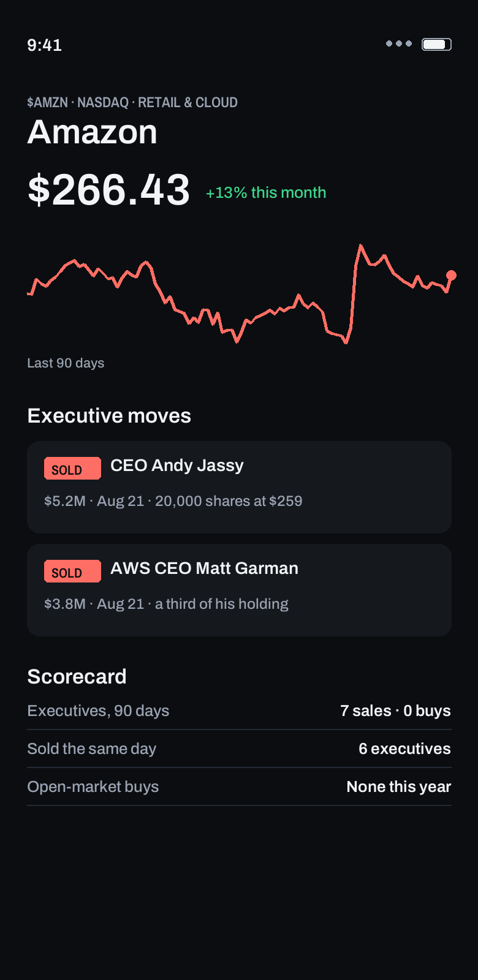Viewport: 478px width, 980px height.
Task: Open the CEO Andy Jassy sale card
Action: pyautogui.click(x=239, y=487)
